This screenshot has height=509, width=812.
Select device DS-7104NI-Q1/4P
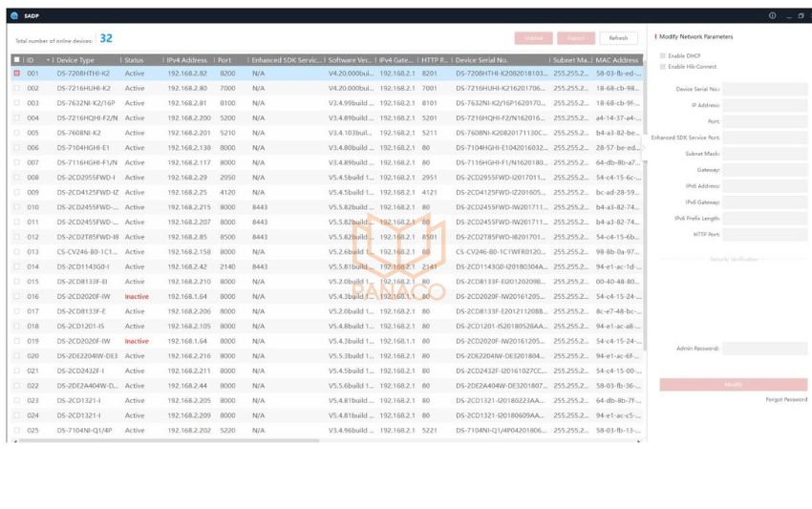click(327, 431)
